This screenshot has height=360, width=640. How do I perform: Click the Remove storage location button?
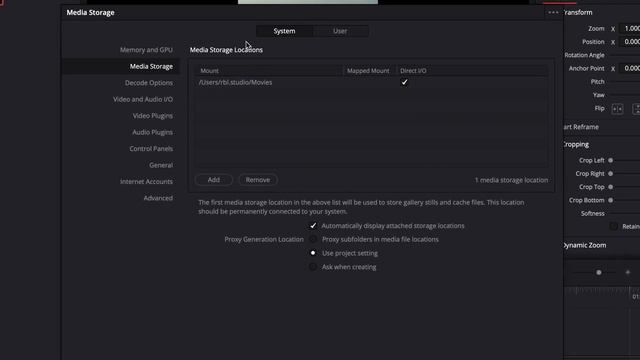click(258, 180)
